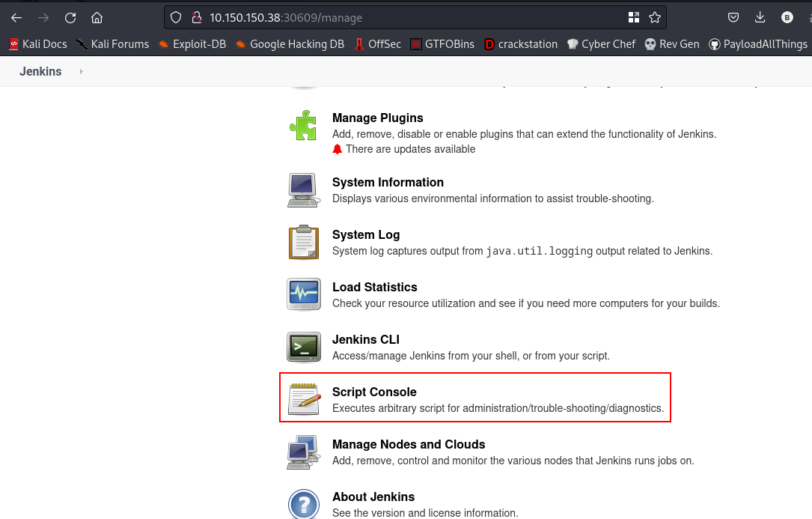Screen dimensions: 812x519
Task: Open the Manage Nodes and Clouds link
Action: click(x=409, y=444)
